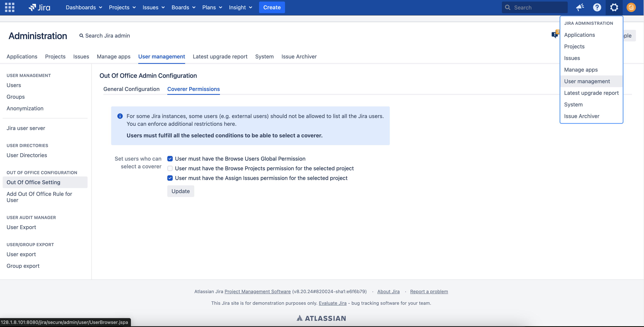Open the help question mark icon

[597, 7]
